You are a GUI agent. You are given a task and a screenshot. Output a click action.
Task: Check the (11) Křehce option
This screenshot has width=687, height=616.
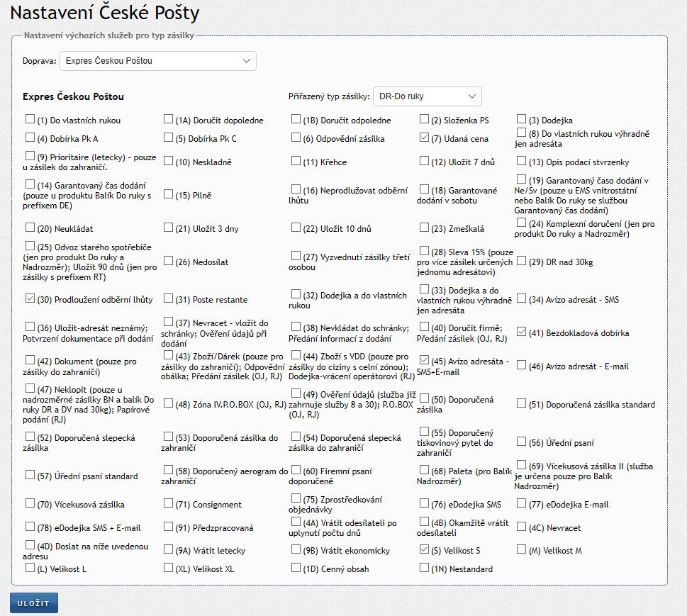click(x=296, y=161)
